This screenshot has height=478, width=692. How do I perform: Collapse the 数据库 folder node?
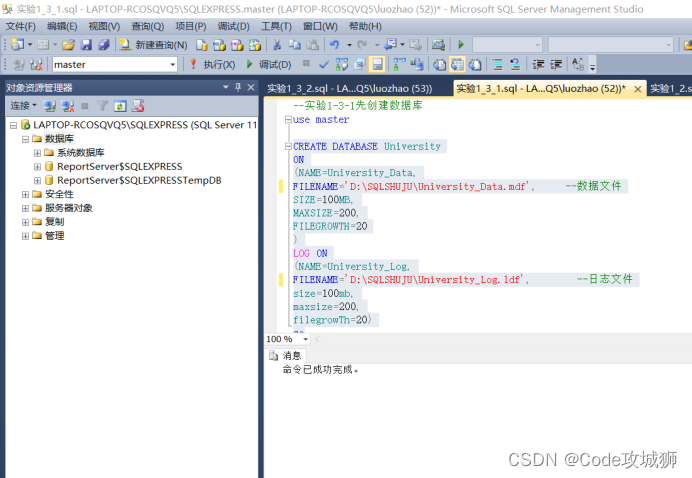26,139
